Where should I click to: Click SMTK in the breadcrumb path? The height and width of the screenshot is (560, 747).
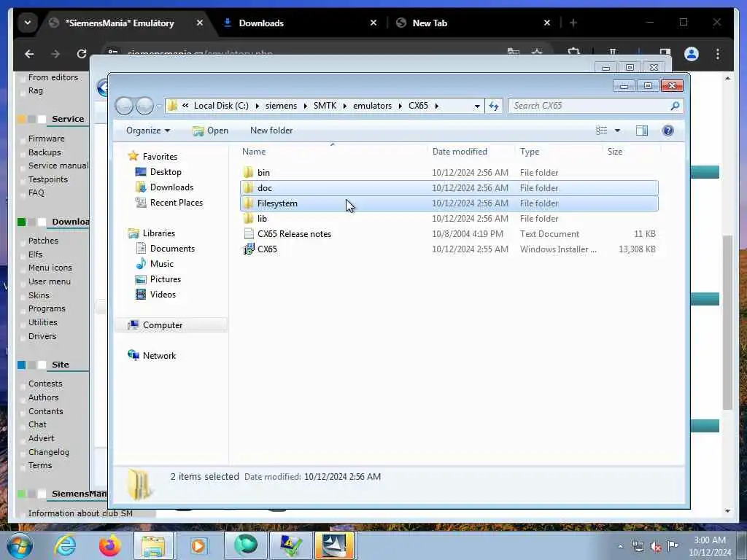325,106
